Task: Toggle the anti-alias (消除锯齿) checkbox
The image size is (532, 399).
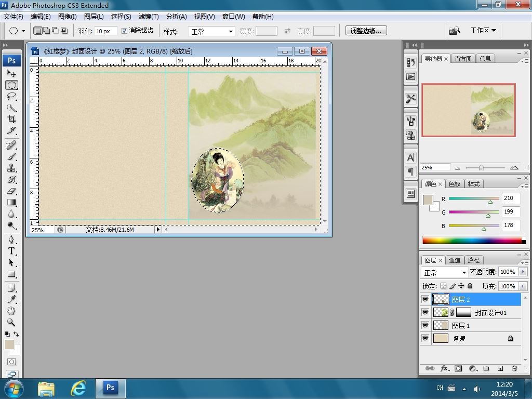Action: click(x=124, y=31)
